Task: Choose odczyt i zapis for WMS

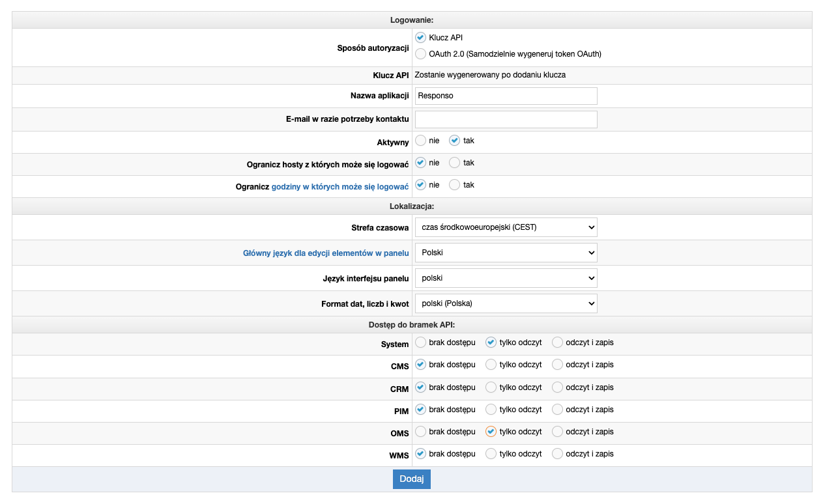Action: coord(558,454)
